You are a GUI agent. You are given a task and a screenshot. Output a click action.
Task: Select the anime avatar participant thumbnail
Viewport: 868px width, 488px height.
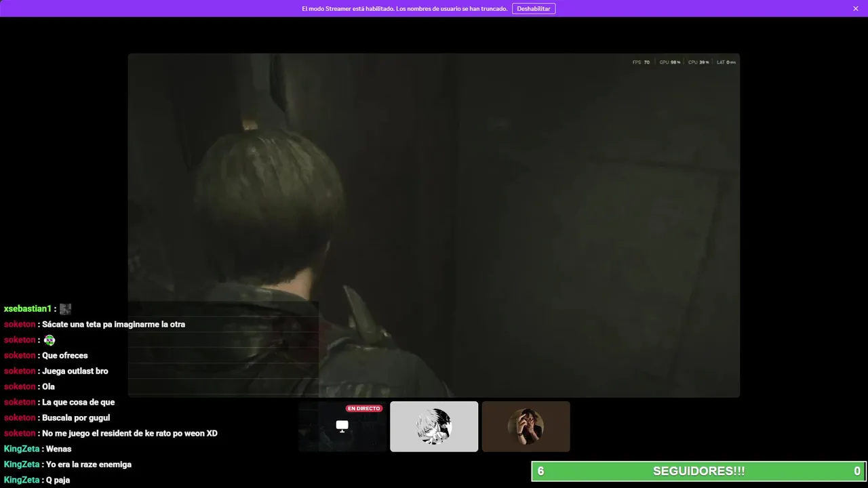coord(434,426)
